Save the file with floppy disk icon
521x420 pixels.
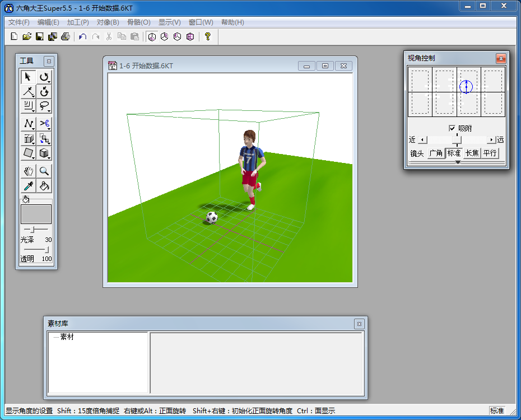(x=40, y=37)
